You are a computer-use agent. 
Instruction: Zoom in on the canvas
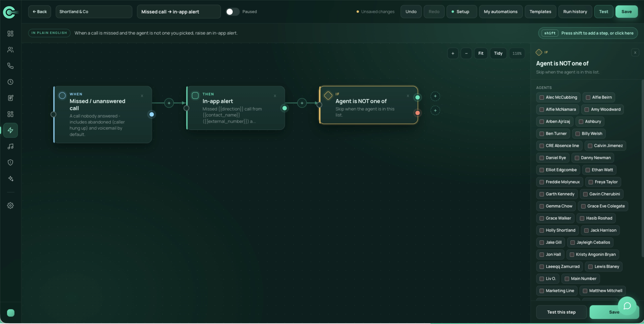pyautogui.click(x=453, y=53)
